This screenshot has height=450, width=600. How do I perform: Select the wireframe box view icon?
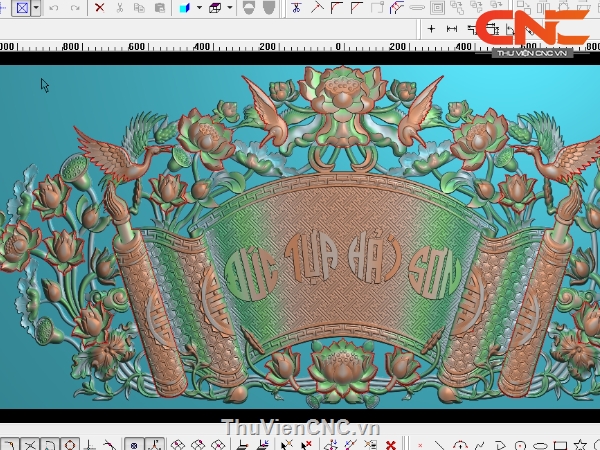(215, 8)
